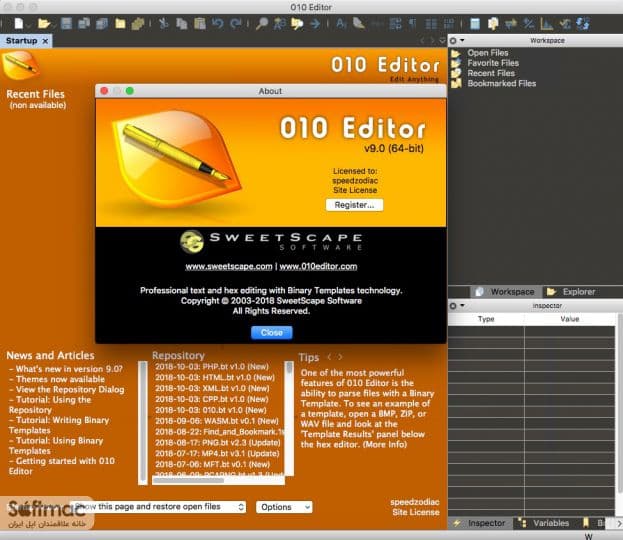Select MP4.bt v3.1 repository entry

pyautogui.click(x=217, y=453)
